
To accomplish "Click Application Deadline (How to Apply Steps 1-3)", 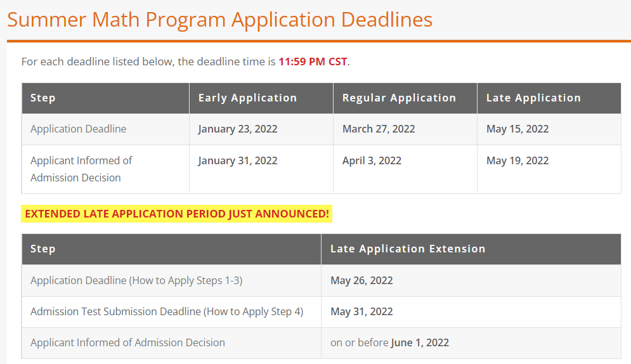I will (x=136, y=281).
